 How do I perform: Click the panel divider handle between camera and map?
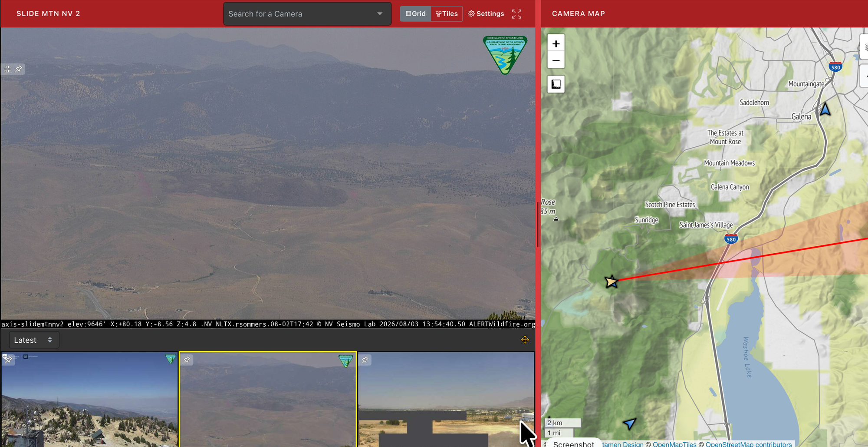tap(538, 224)
